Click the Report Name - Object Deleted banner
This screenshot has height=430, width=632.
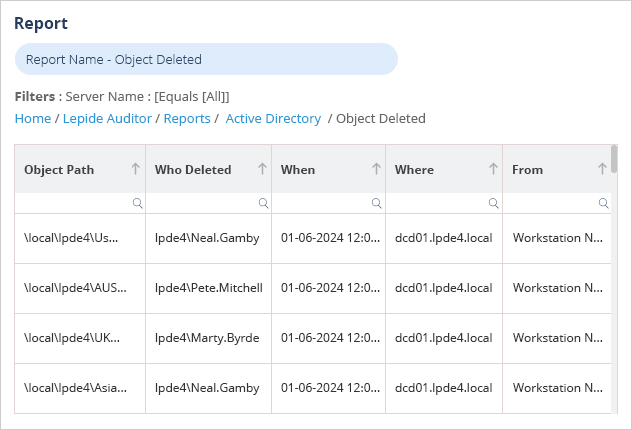click(206, 59)
